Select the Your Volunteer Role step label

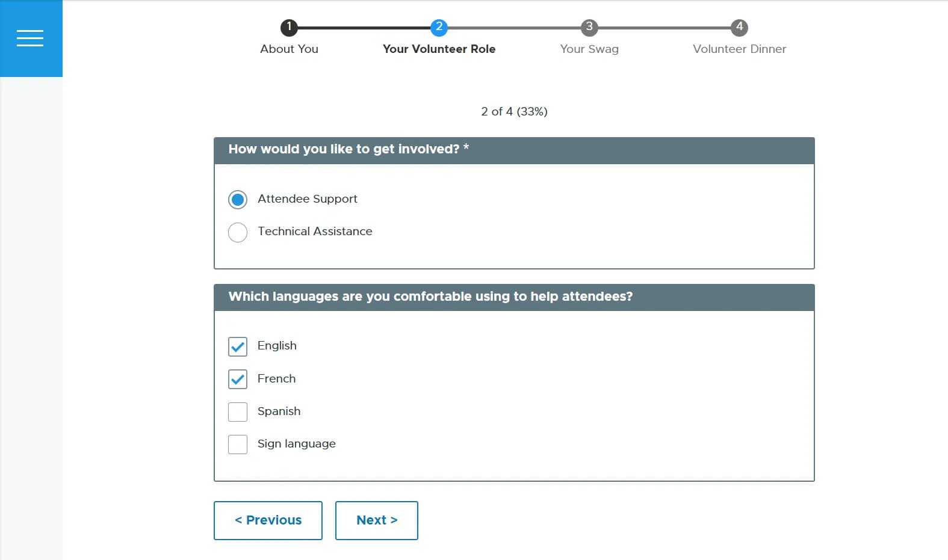pyautogui.click(x=439, y=49)
